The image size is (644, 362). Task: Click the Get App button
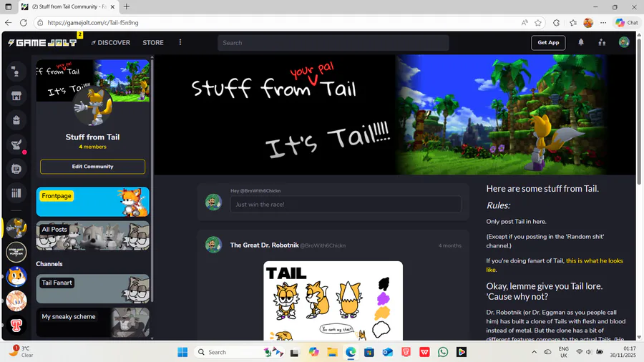[548, 42]
